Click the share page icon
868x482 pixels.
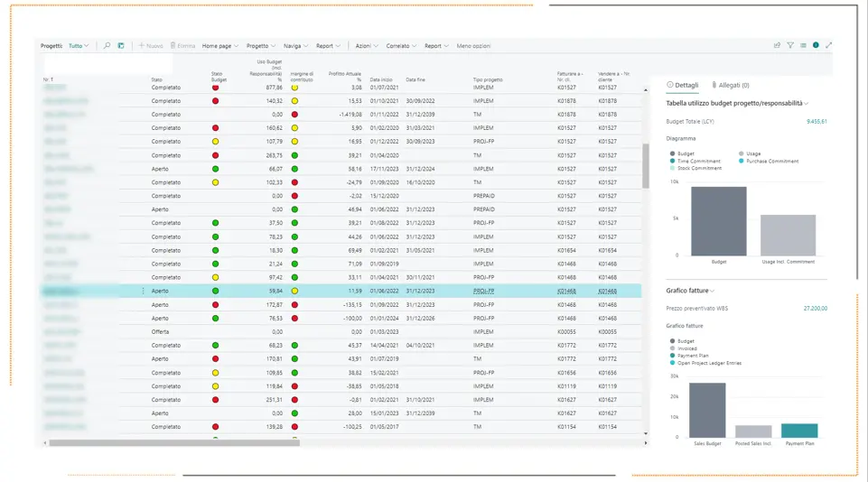pyautogui.click(x=777, y=45)
